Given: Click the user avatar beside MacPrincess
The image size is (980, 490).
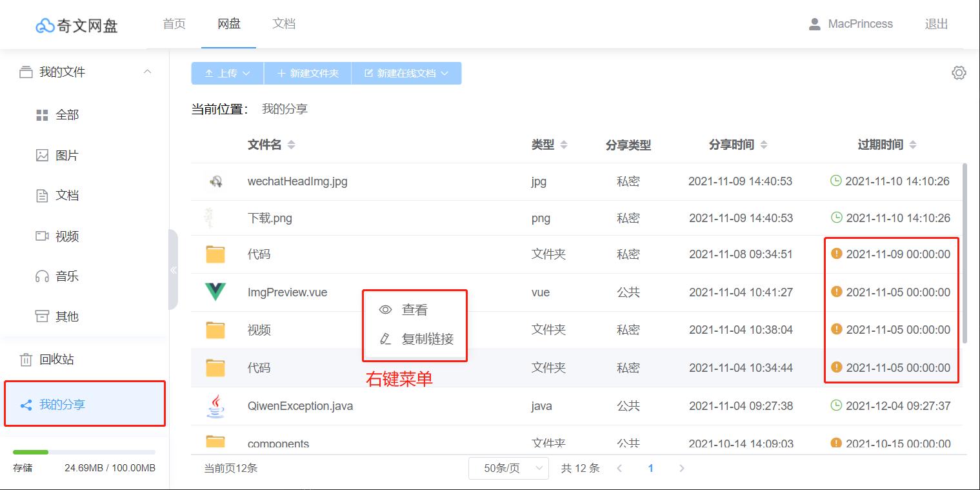Looking at the screenshot, I should [x=814, y=23].
